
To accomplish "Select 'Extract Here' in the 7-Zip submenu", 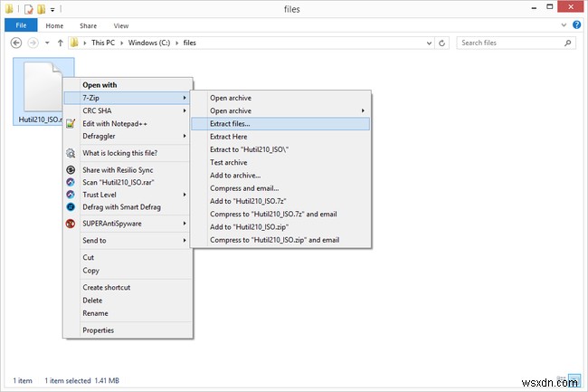I will coord(228,136).
